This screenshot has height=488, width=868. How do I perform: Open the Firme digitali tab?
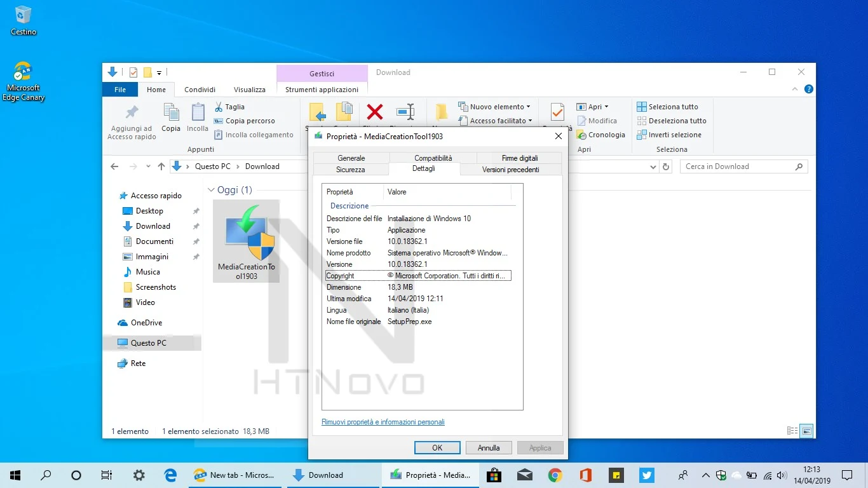click(520, 158)
